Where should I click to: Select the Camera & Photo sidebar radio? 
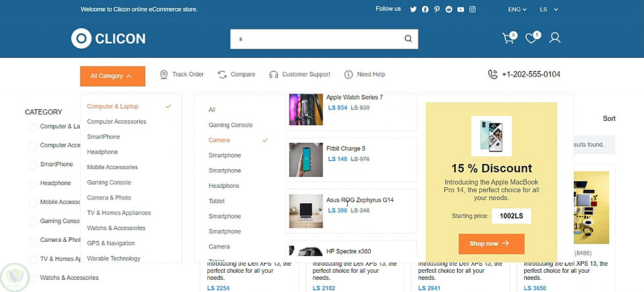pos(32,241)
